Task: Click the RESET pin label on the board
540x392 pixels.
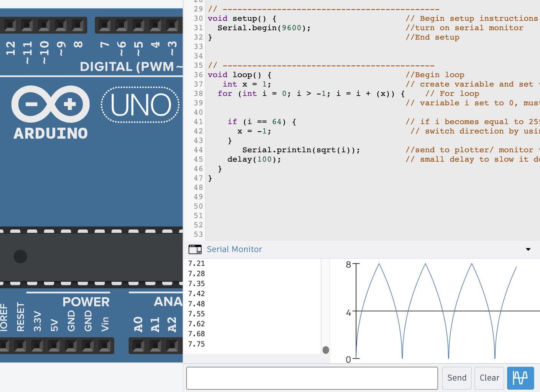Action: tap(21, 318)
